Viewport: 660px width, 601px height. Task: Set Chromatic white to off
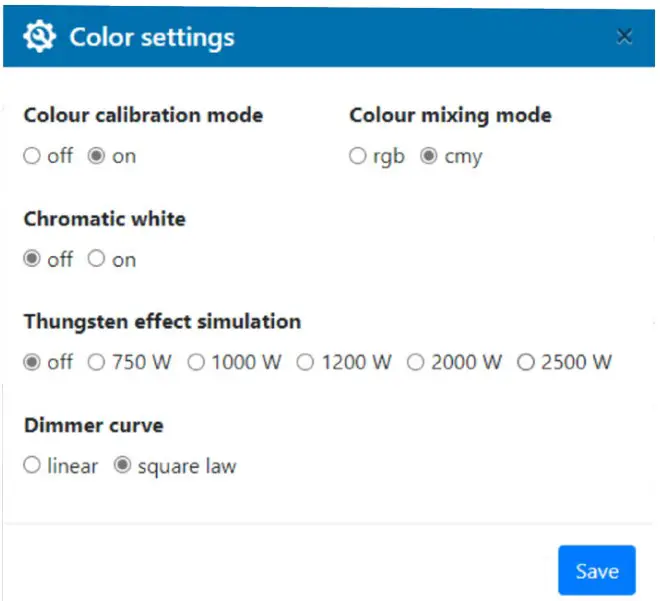tap(32, 259)
